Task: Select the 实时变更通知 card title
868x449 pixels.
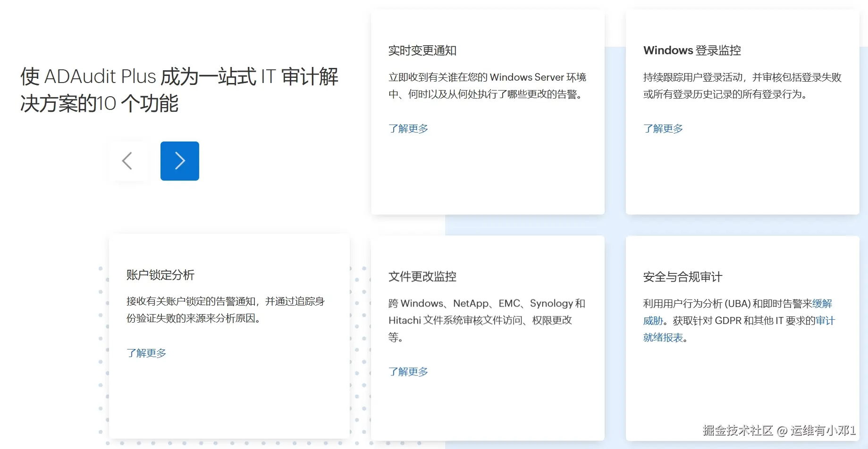Action: 422,50
